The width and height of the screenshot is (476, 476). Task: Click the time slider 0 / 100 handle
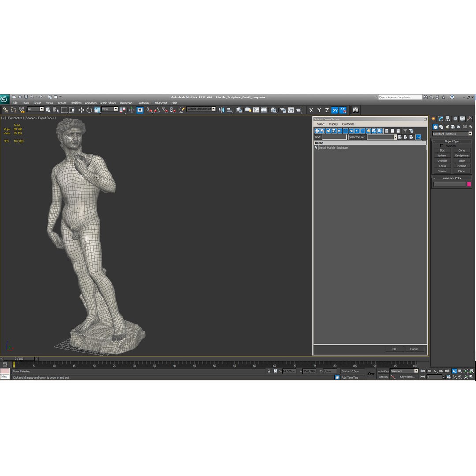coord(19,359)
